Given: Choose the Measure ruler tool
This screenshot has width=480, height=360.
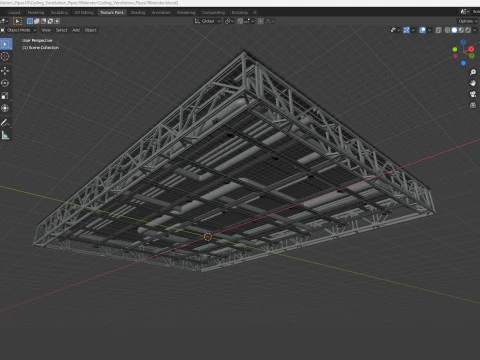Looking at the screenshot, I should coord(5,135).
